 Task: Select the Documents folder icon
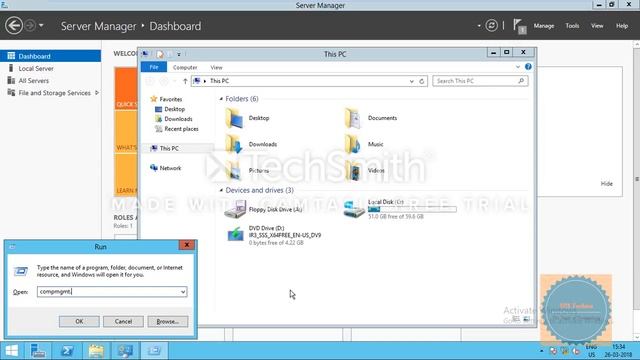(353, 118)
